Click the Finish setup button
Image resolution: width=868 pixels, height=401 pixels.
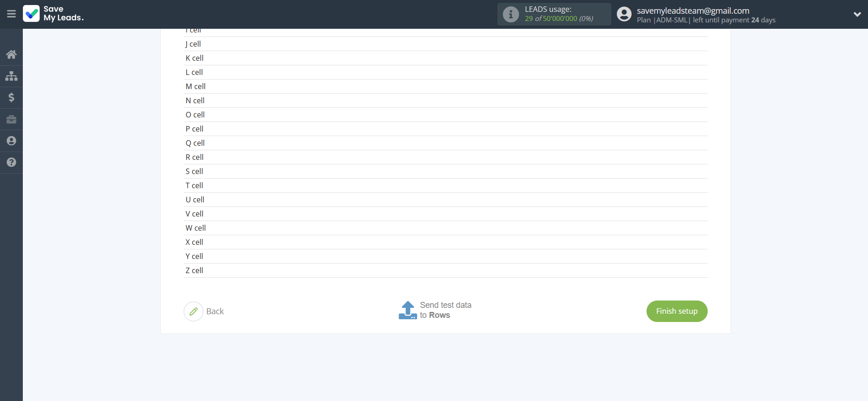[677, 311]
